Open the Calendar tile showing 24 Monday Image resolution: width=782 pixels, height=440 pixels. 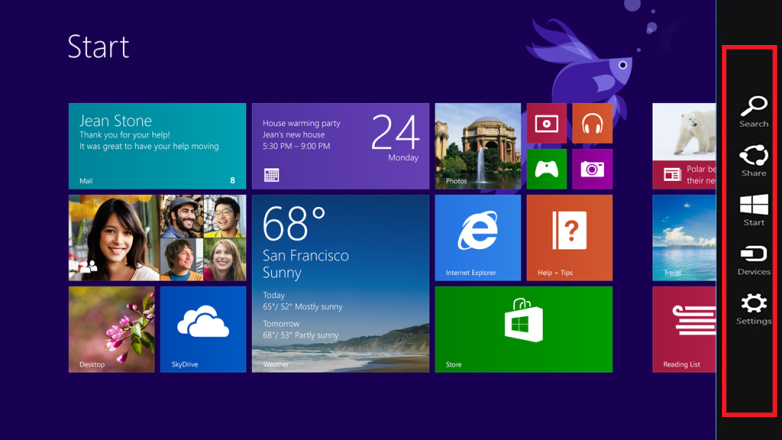[340, 146]
